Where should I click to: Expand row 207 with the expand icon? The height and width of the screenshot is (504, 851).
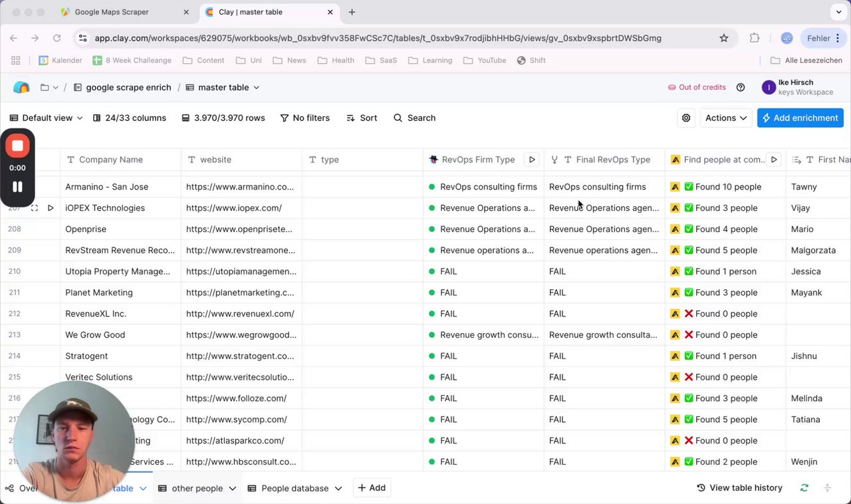point(35,208)
